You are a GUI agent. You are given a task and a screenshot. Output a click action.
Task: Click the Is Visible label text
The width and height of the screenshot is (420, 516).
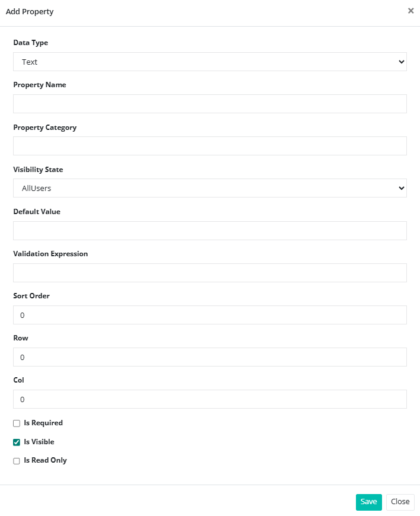tap(39, 442)
